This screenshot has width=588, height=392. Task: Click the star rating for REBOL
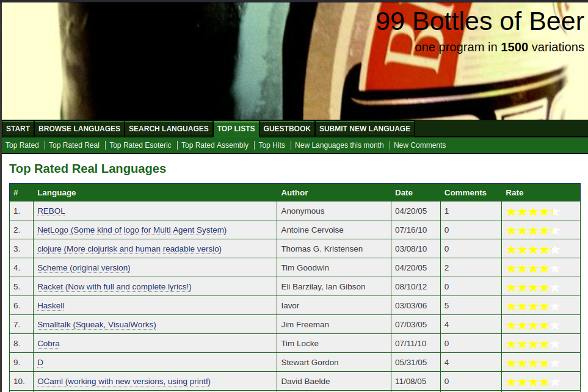pos(532,212)
